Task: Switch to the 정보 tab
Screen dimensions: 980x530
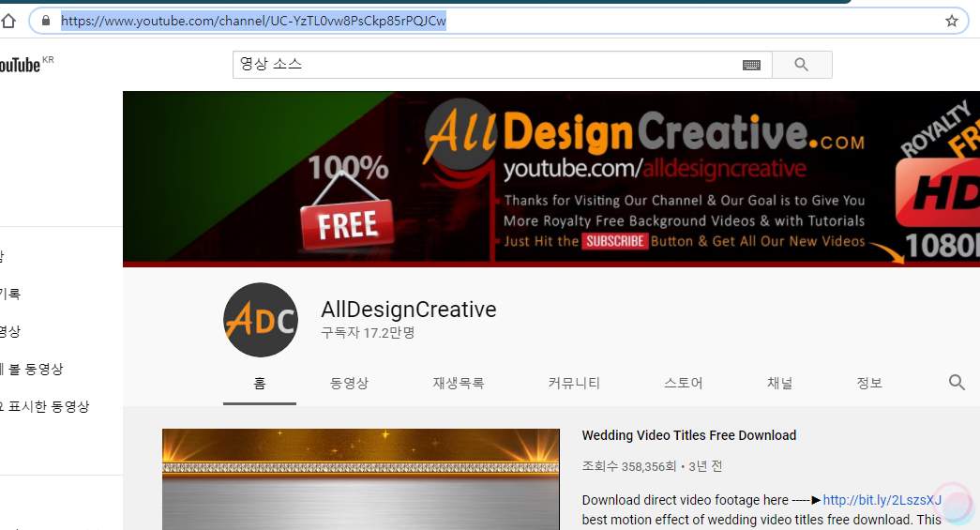Action: point(869,383)
